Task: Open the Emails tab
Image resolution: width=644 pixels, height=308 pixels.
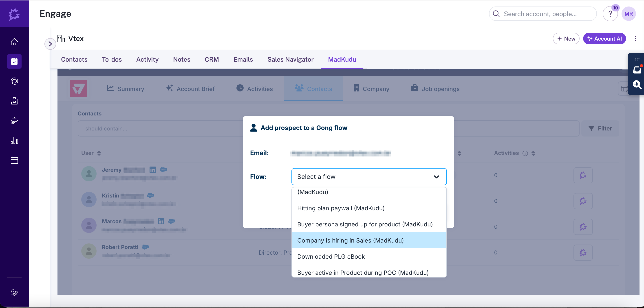Action: (x=243, y=59)
